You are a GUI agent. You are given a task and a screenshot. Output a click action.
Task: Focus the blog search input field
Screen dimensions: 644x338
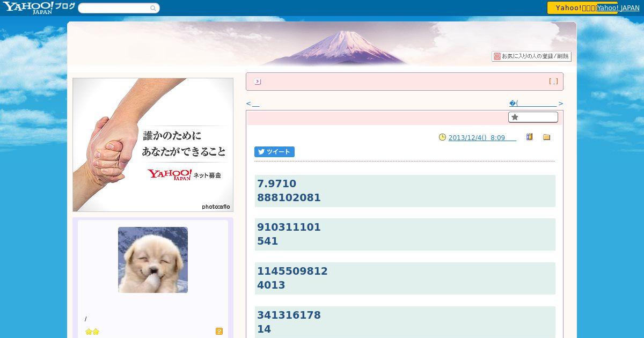click(x=114, y=8)
